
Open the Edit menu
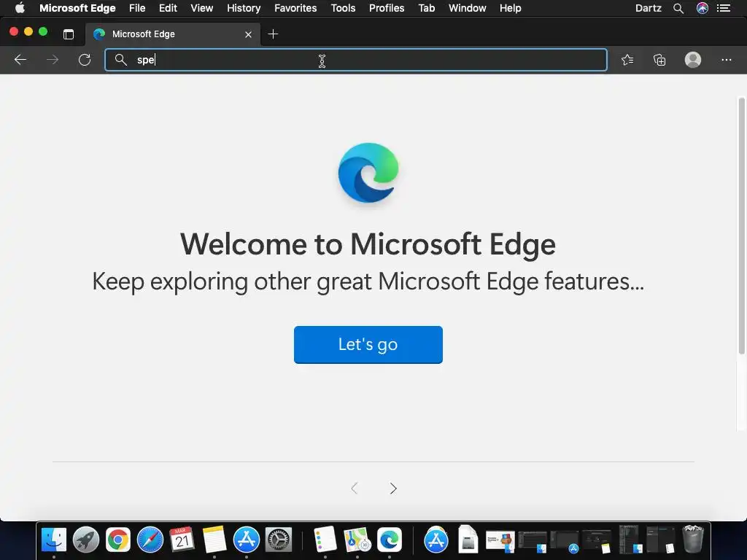pos(168,8)
